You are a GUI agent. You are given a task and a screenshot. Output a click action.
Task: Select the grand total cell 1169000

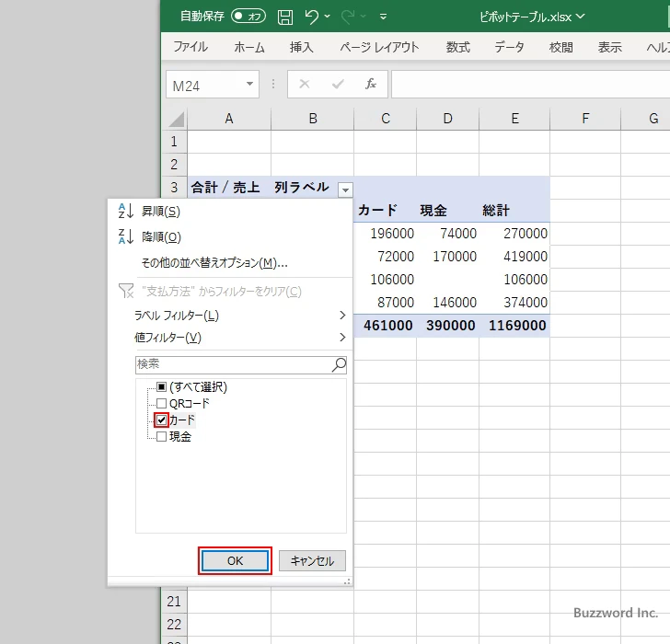click(514, 326)
